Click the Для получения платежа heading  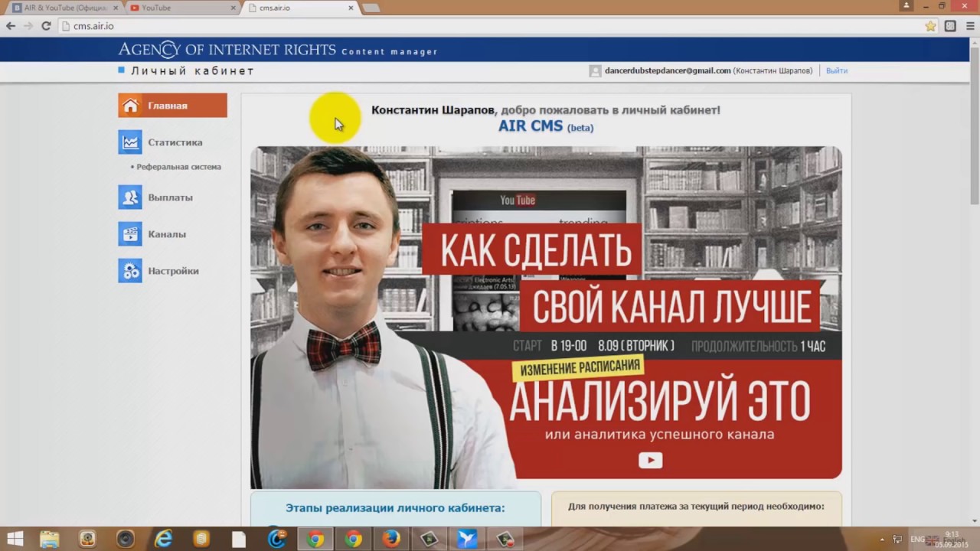click(x=696, y=506)
